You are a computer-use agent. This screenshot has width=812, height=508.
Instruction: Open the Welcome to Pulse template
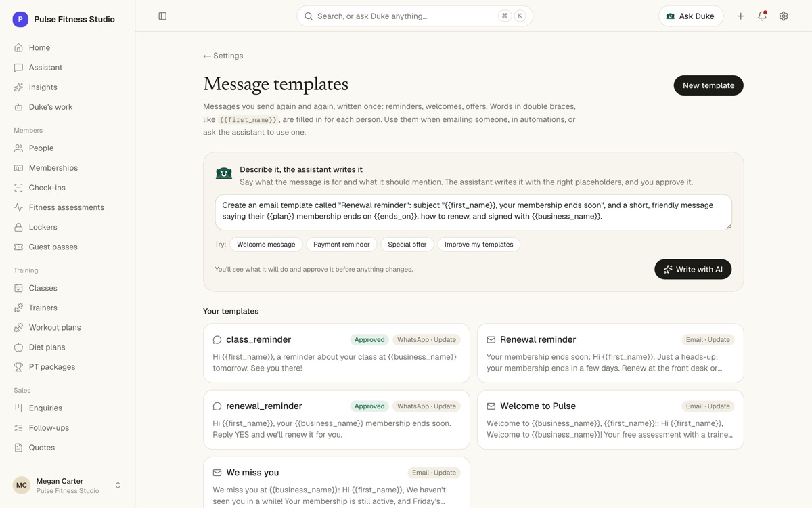pyautogui.click(x=610, y=420)
